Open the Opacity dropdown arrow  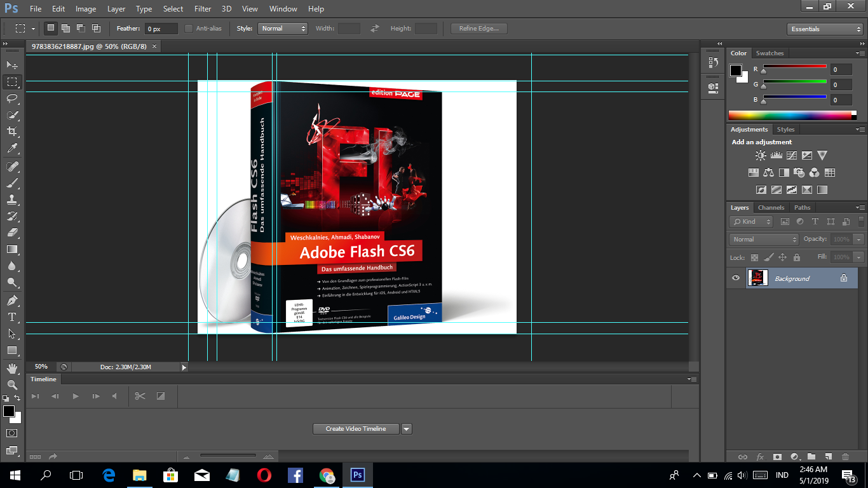859,240
